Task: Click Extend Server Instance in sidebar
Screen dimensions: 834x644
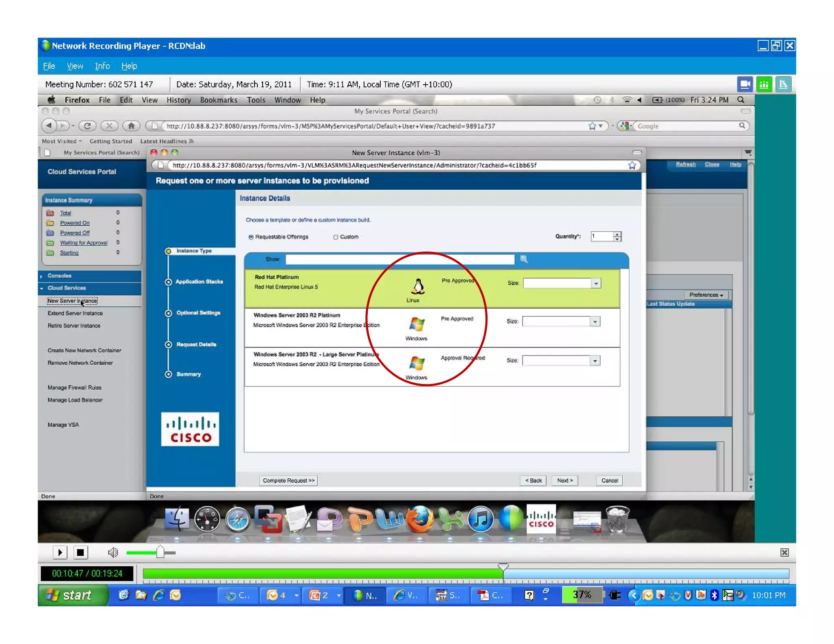Action: [75, 313]
